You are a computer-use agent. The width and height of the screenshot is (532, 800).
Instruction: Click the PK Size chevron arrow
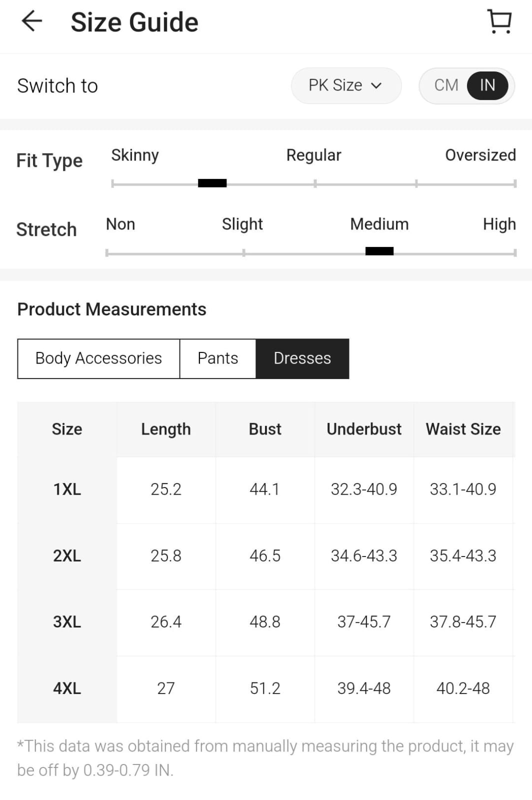(376, 86)
